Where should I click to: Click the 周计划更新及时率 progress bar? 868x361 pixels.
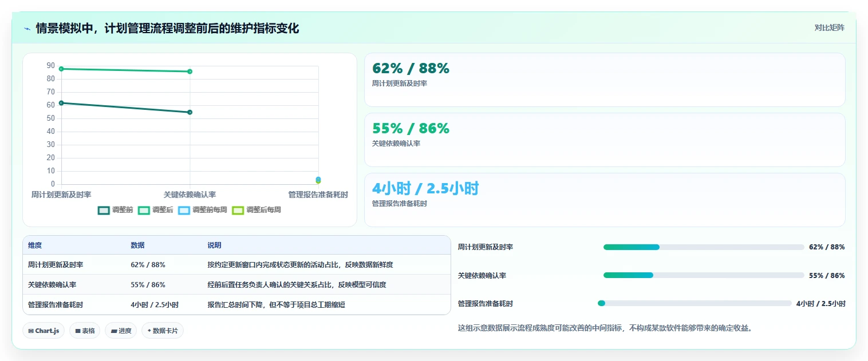704,247
